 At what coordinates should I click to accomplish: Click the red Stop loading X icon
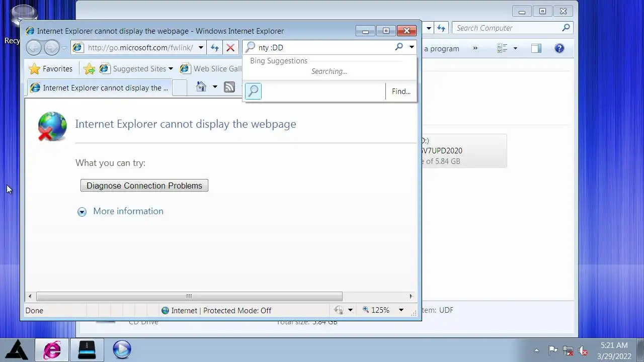(230, 48)
